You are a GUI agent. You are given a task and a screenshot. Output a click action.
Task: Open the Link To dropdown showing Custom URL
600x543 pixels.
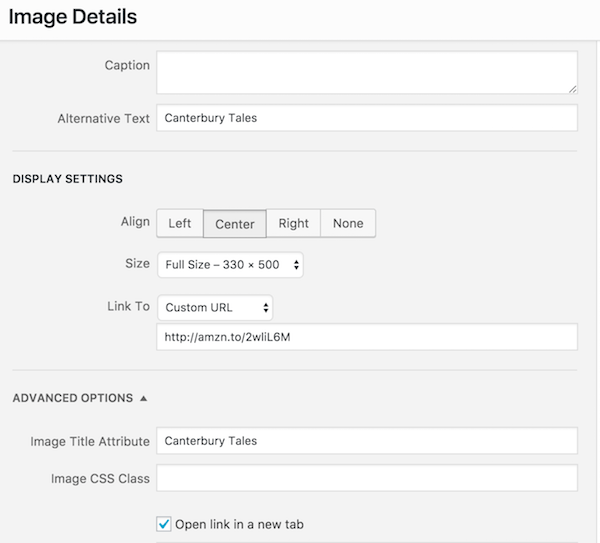[x=215, y=307]
